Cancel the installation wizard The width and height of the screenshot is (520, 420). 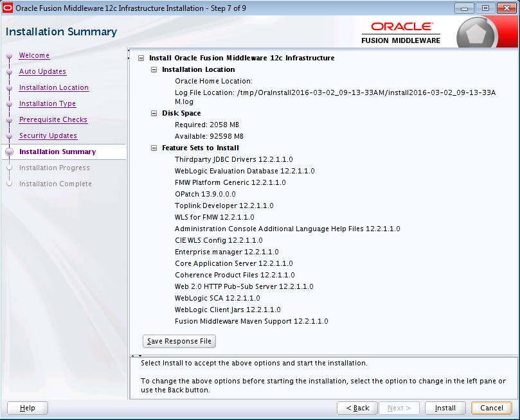click(492, 408)
